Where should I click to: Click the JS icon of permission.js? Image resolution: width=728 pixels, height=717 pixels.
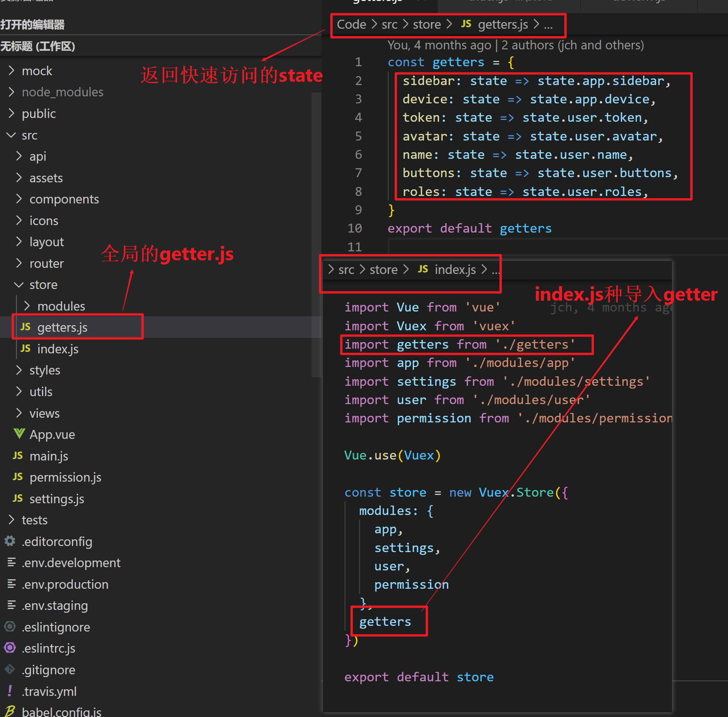pos(18,476)
